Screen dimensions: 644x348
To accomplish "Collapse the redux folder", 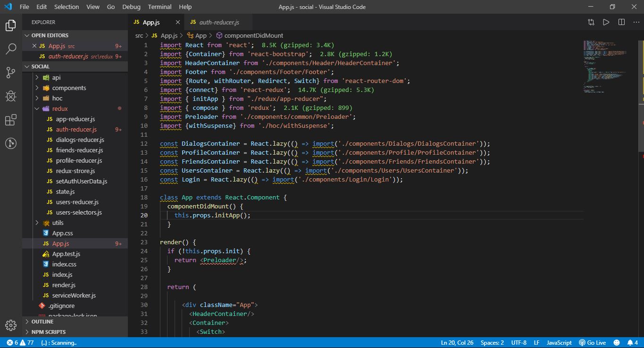I will (60, 109).
